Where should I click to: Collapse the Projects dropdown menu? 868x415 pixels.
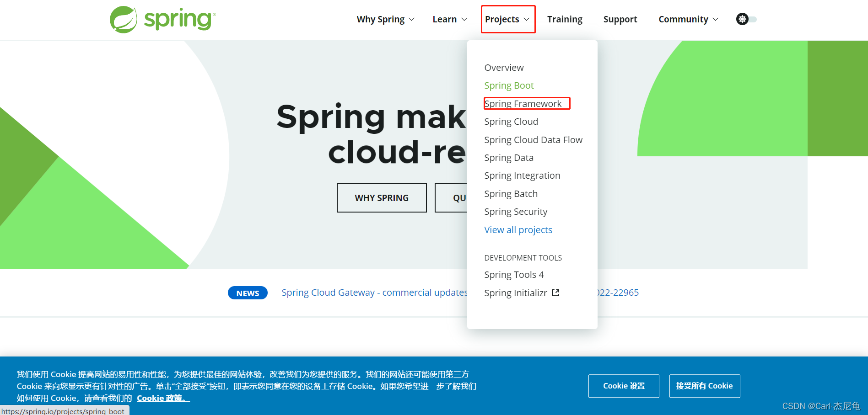507,19
